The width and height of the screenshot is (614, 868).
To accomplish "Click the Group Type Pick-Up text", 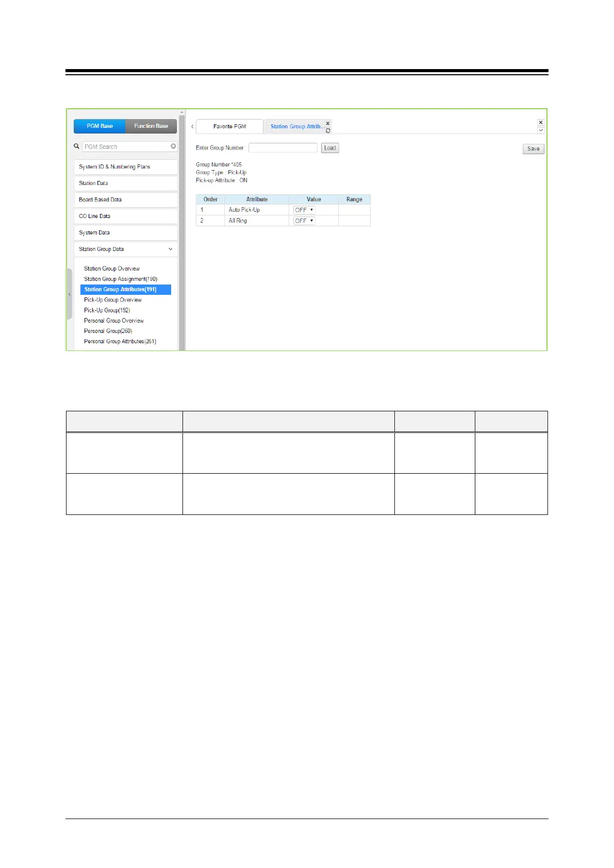I will 221,173.
